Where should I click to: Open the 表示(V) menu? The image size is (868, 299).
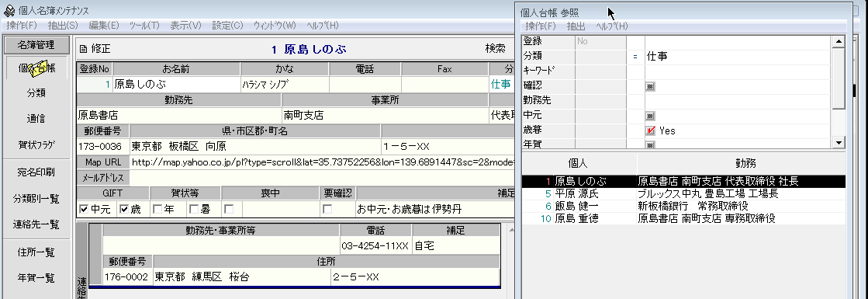(185, 26)
